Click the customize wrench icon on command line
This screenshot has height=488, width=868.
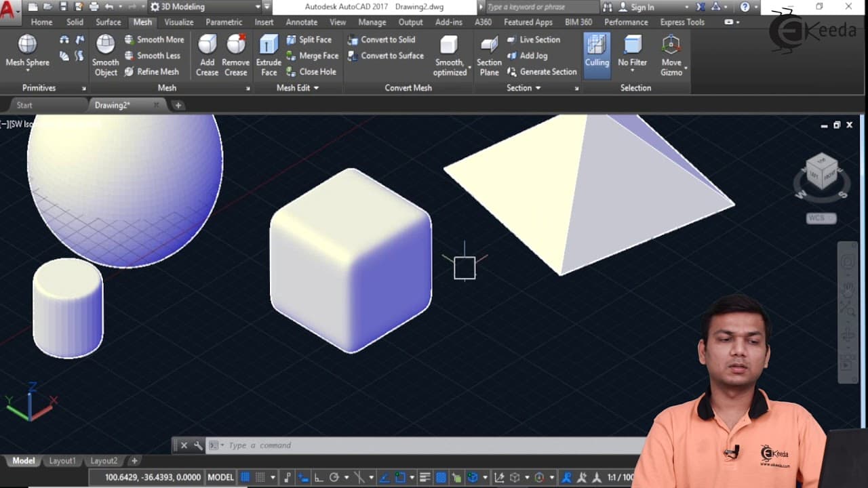tap(198, 445)
